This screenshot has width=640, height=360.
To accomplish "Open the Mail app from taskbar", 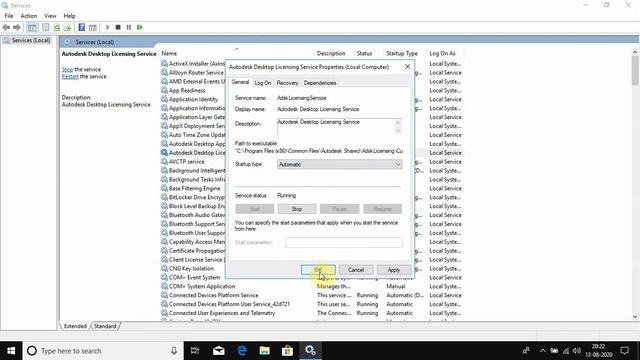I will point(218,351).
